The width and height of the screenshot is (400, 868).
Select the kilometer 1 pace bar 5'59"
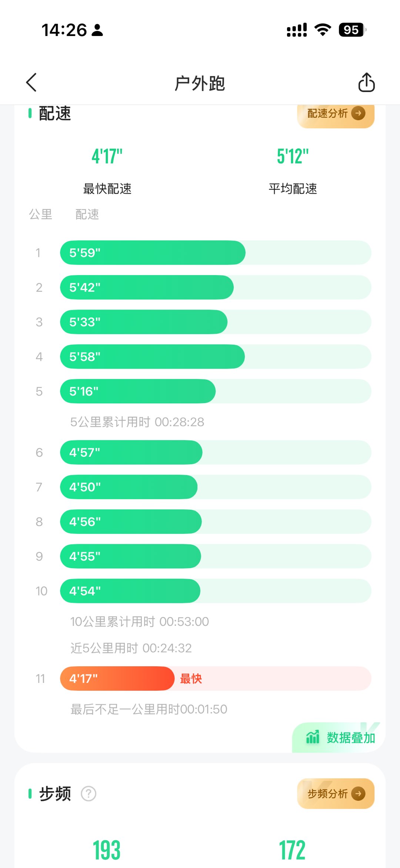(153, 253)
